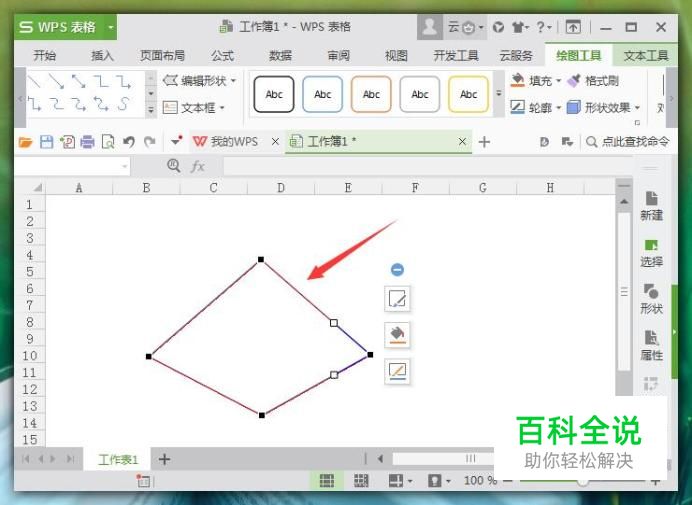Open WPS 表格 application menu arrow
The image size is (692, 505).
(111, 27)
